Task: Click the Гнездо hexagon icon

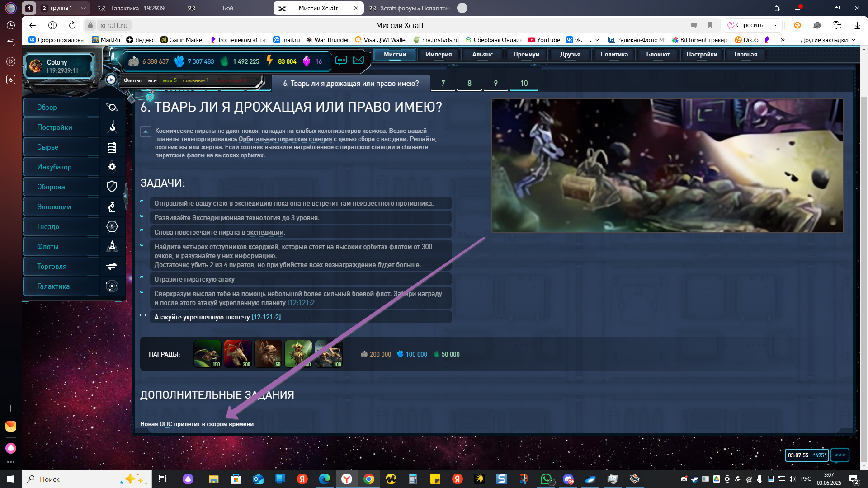Action: coord(112,226)
